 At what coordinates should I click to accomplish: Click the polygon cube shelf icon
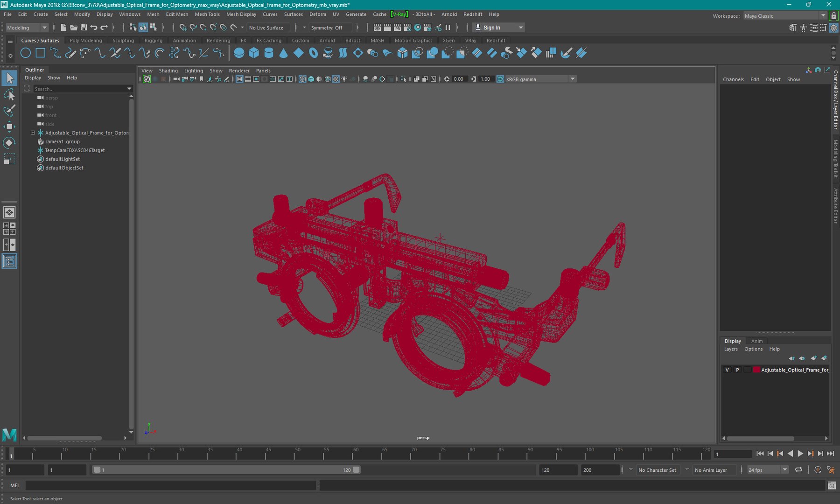click(254, 53)
